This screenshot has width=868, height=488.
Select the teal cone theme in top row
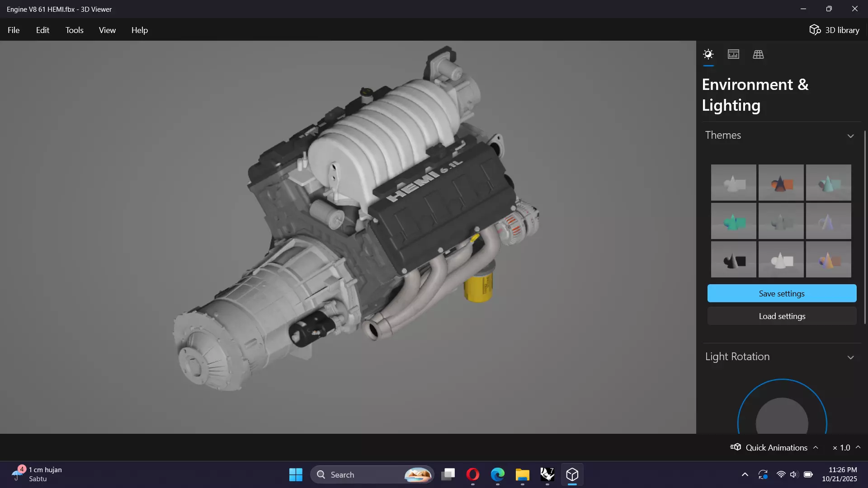pos(828,183)
